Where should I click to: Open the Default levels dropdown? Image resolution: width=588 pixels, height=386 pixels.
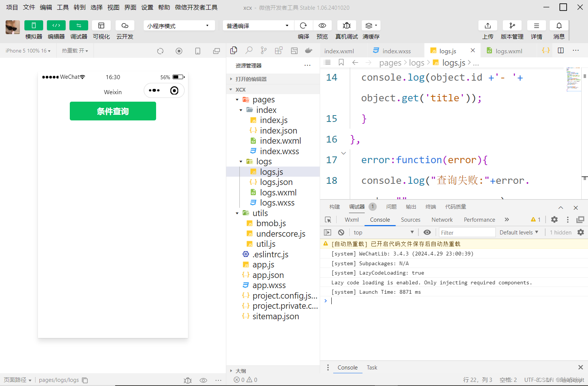pos(519,233)
